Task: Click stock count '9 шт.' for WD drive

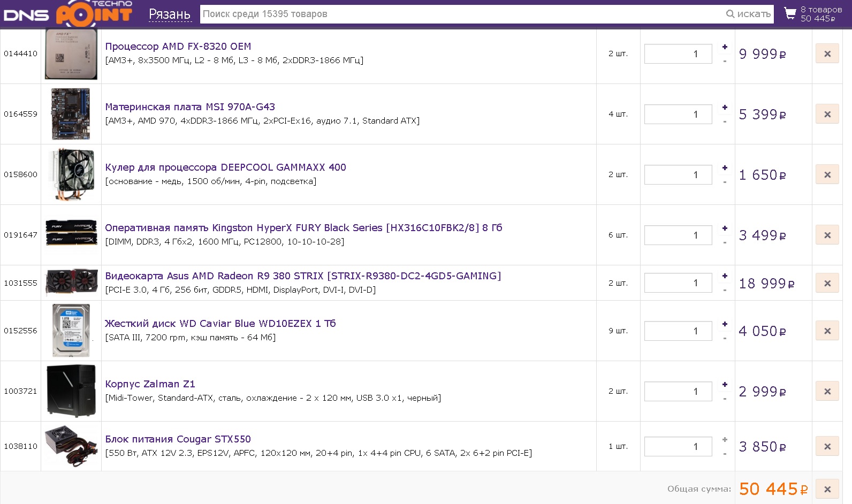Action: pyautogui.click(x=618, y=331)
